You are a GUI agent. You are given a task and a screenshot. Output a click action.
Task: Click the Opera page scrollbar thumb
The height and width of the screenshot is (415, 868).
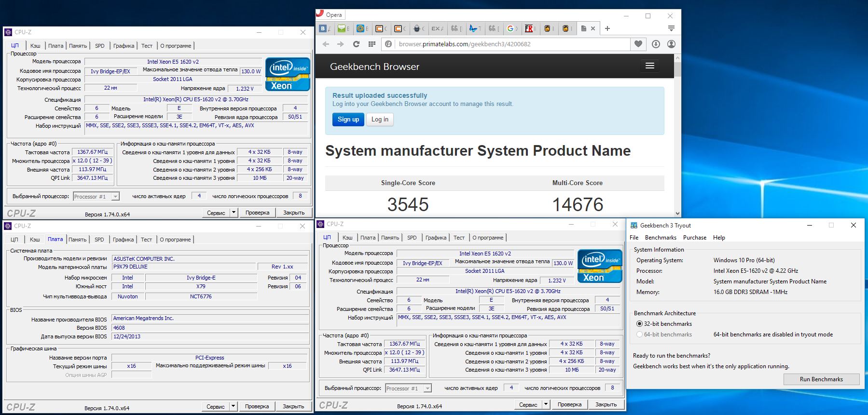pyautogui.click(x=677, y=69)
